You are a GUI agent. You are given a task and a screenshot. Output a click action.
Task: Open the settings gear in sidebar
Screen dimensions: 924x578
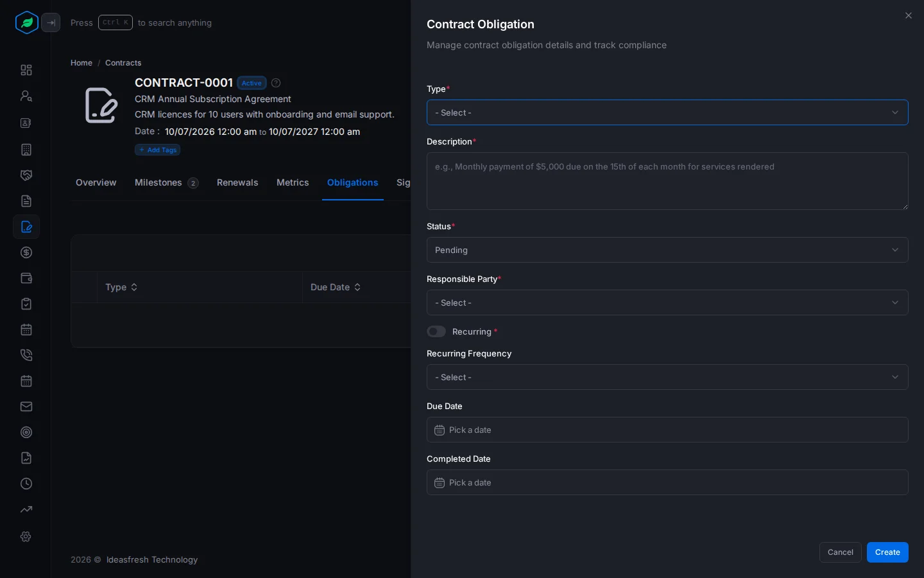[x=26, y=536]
